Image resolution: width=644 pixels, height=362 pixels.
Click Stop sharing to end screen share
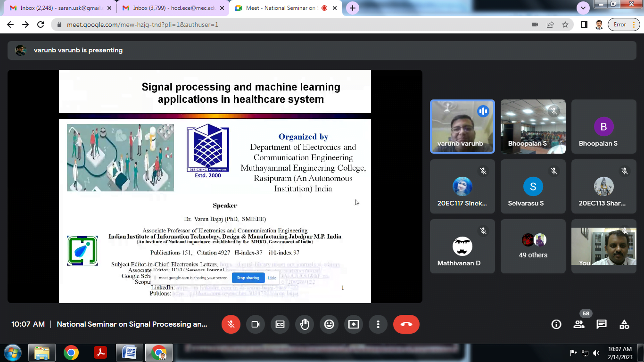(x=248, y=278)
